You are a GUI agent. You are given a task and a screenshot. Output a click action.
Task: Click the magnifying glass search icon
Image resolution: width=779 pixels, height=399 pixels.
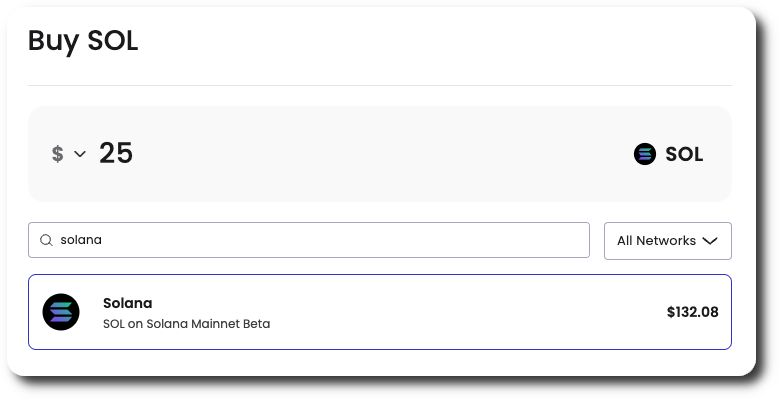click(46, 240)
